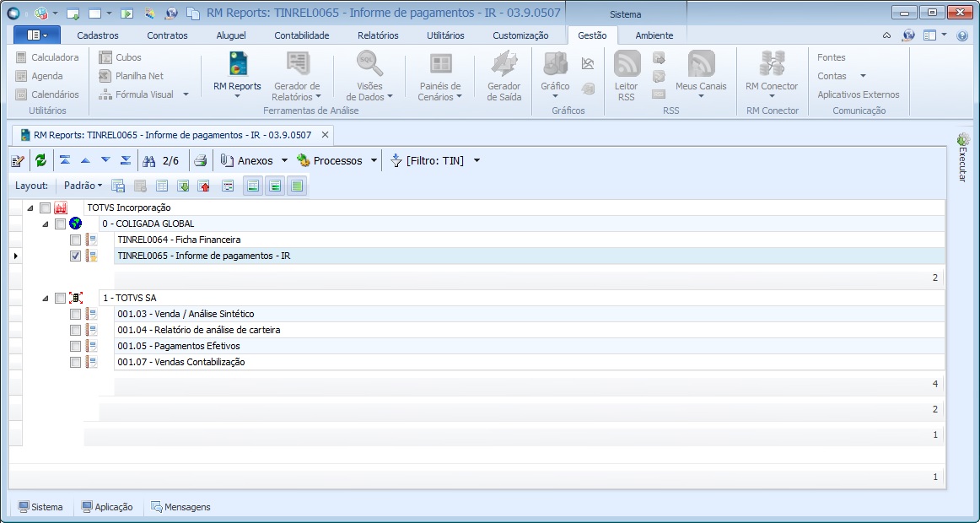
Task: Open the Mensagens bottom panel
Action: (x=180, y=507)
